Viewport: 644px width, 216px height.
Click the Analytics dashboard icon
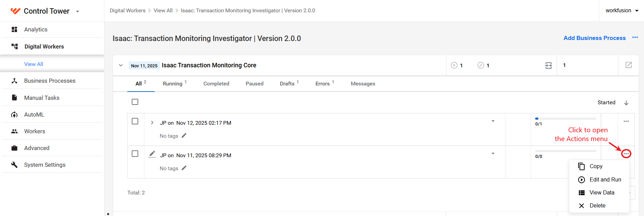pos(14,29)
